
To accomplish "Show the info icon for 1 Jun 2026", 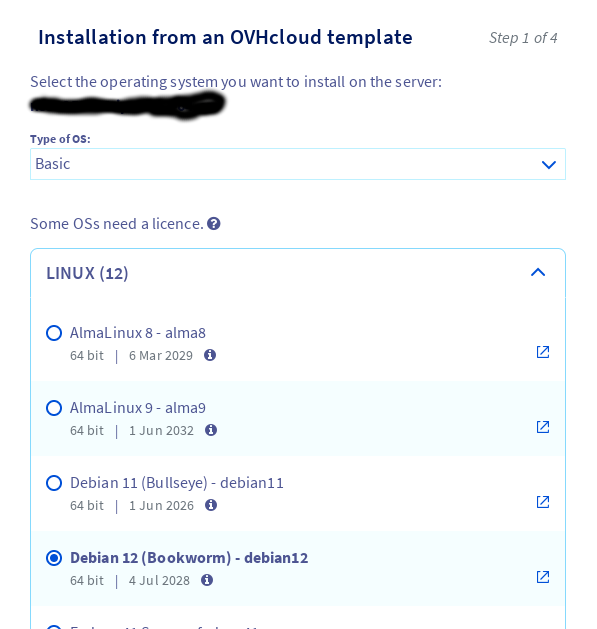I will click(211, 505).
